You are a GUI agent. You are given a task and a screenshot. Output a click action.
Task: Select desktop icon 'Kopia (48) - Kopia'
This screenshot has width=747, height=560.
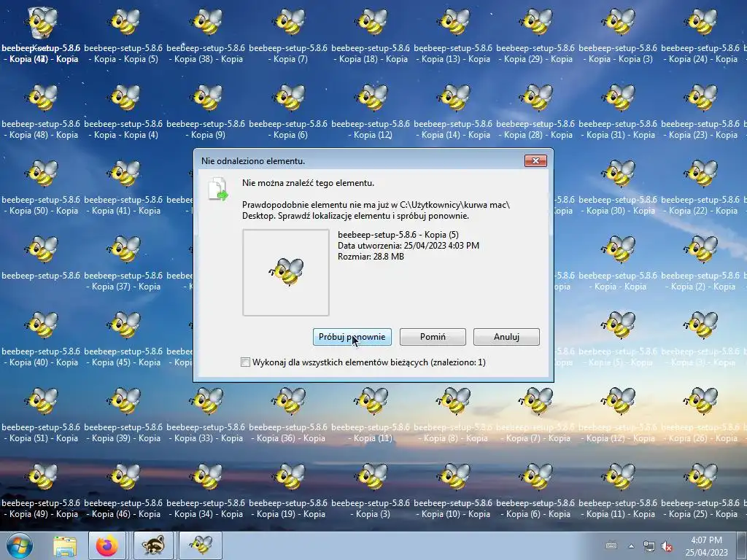tap(41, 113)
